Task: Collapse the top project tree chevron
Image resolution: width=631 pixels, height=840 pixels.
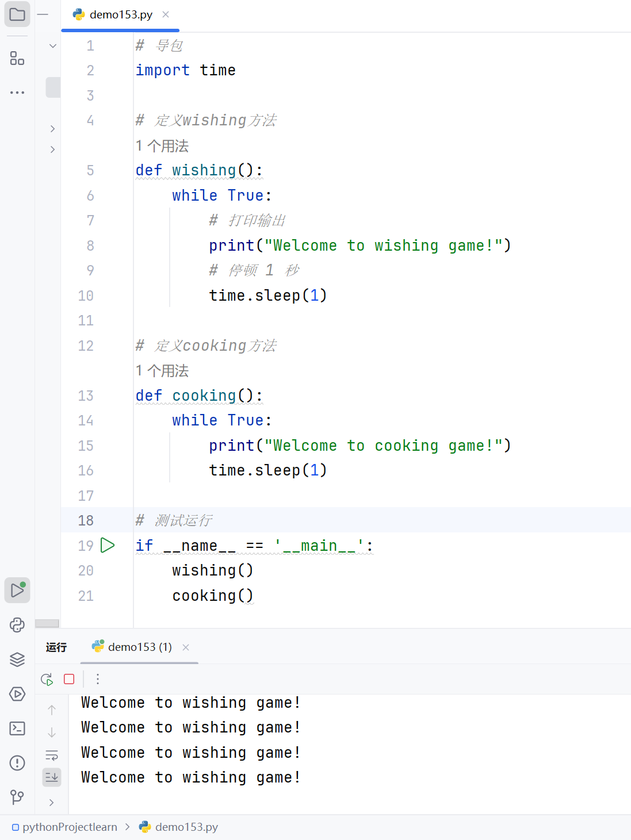Action: pyautogui.click(x=52, y=46)
